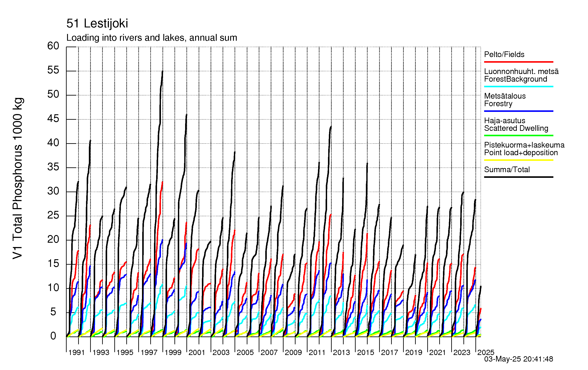
Task: Click the x-axis year label 2005
Action: click(x=245, y=352)
